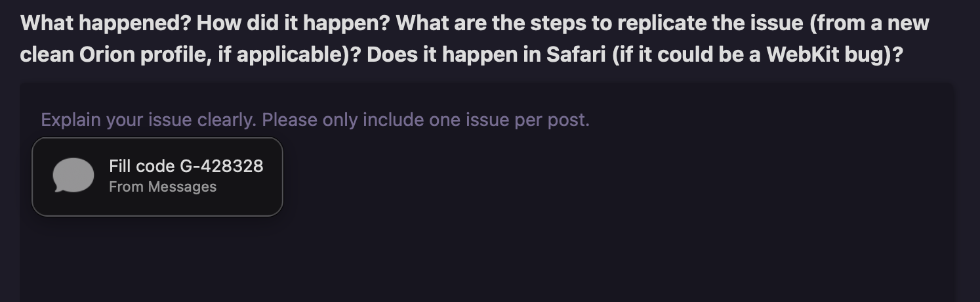Click the 'Fill code' autofill label
The width and height of the screenshot is (980, 302).
click(142, 166)
